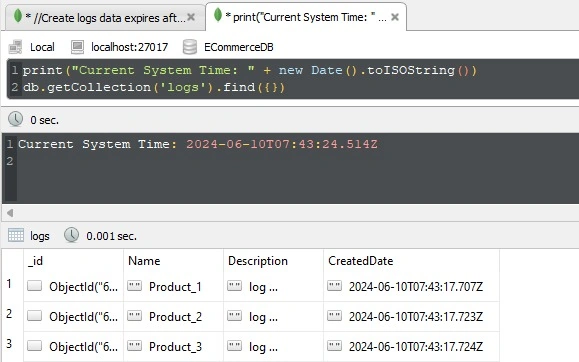
Task: Click 'log ...' description in row 1
Action: coord(263,287)
